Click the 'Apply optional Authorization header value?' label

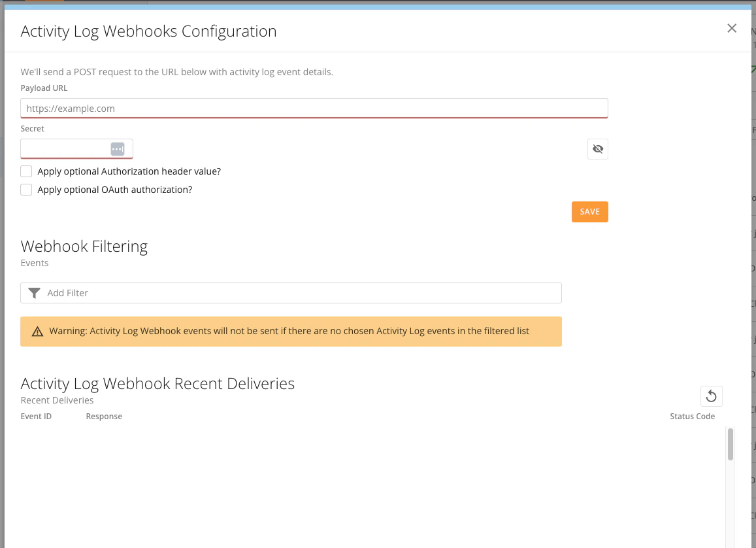click(129, 171)
